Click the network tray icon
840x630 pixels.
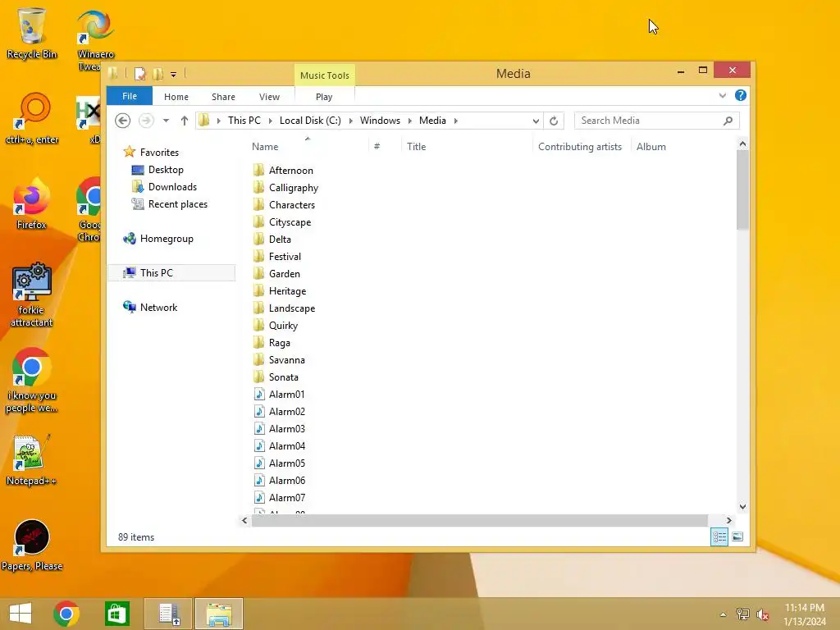pos(743,614)
